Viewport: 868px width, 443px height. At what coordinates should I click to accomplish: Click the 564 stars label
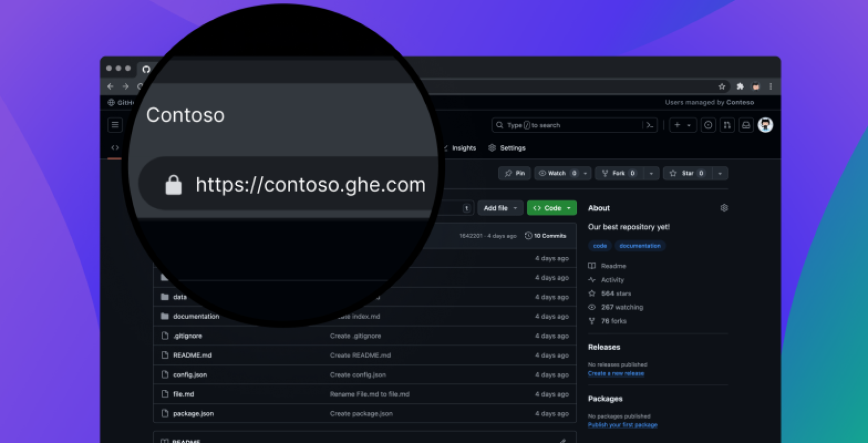(616, 294)
